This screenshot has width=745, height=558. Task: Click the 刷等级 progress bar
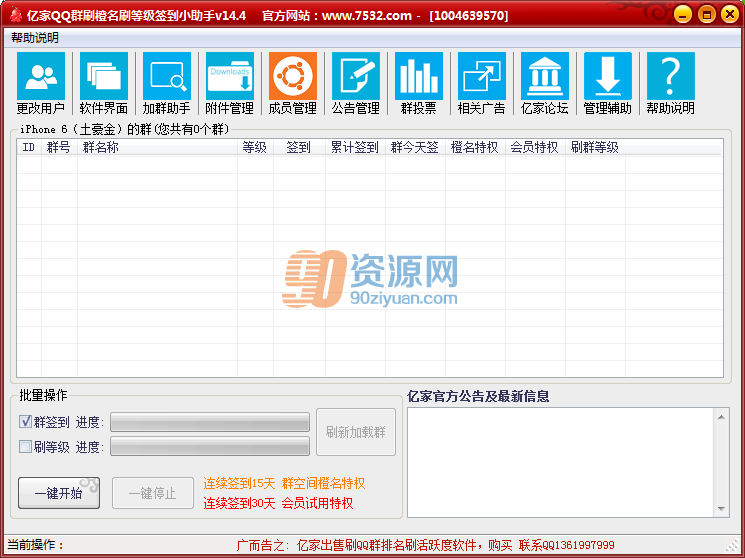210,446
